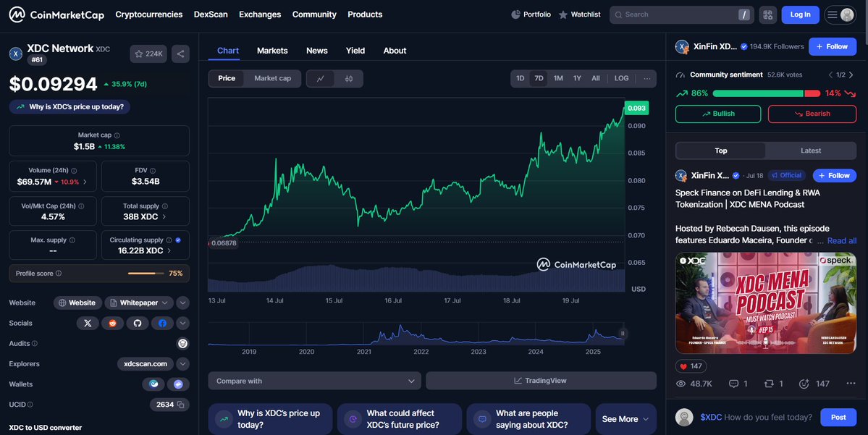The image size is (868, 435).
Task: Switch to the Markets tab
Action: tap(272, 51)
